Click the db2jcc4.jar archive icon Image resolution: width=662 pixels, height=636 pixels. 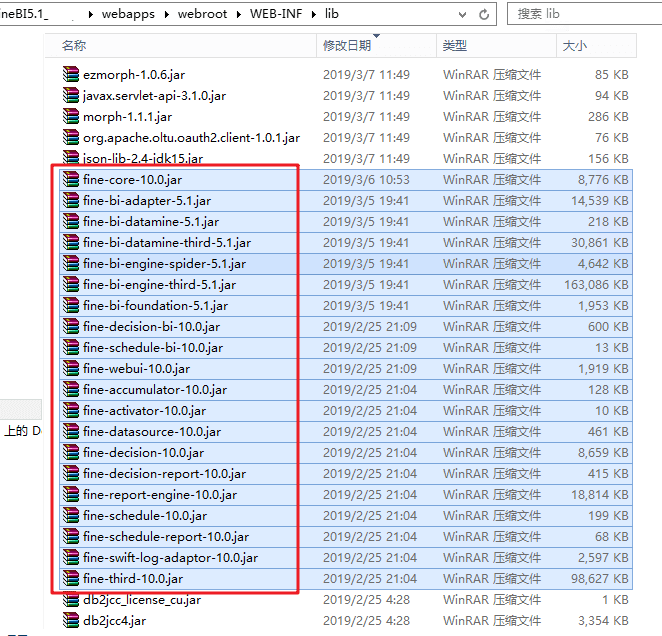tap(71, 620)
